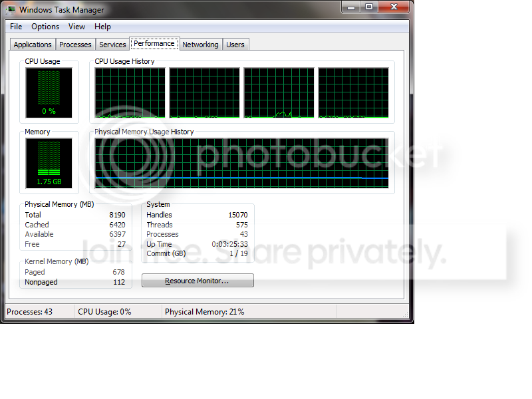This screenshot has width=532, height=399.
Task: Switch to the Networking tab
Action: point(200,45)
